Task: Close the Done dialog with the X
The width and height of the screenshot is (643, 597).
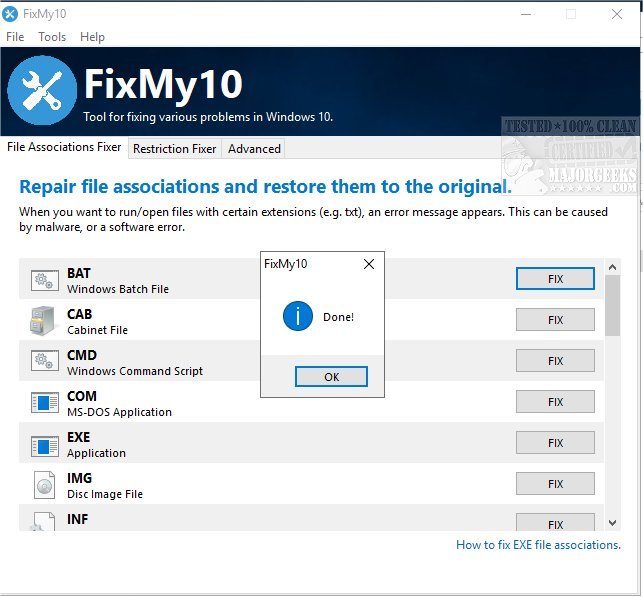Action: click(369, 264)
